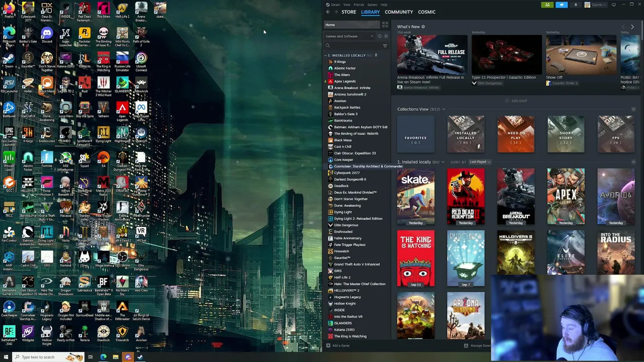
Task: Select the Subnautica desktop icon
Action: [85, 284]
